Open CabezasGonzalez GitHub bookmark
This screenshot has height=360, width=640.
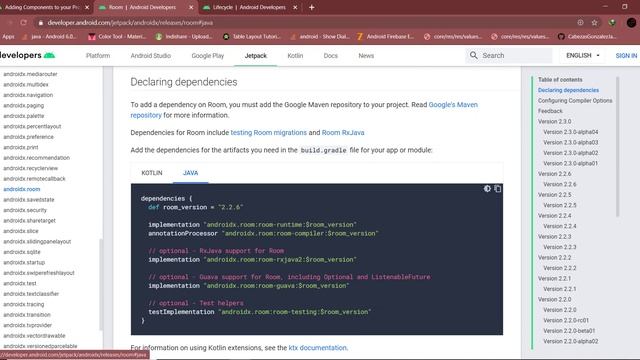click(x=587, y=37)
